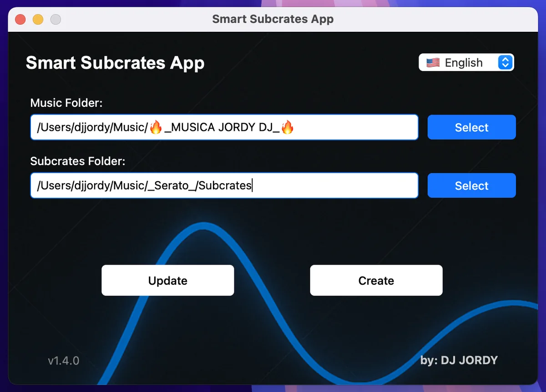Viewport: 546px width, 392px height.
Task: Click the Create button
Action: click(376, 281)
